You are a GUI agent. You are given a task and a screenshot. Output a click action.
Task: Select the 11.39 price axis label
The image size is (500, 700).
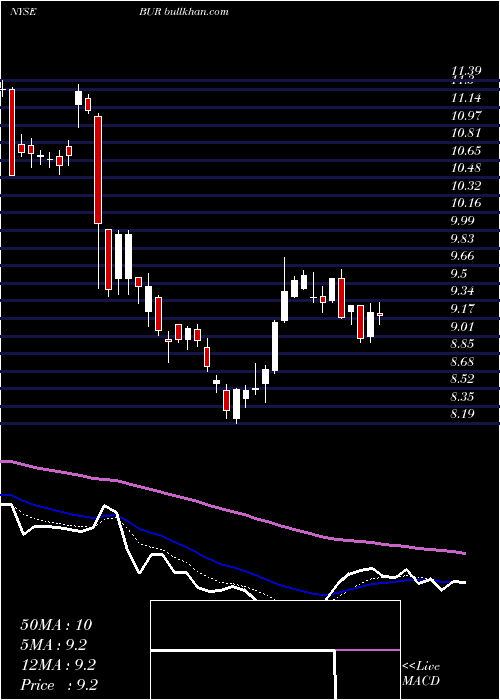[x=466, y=71]
